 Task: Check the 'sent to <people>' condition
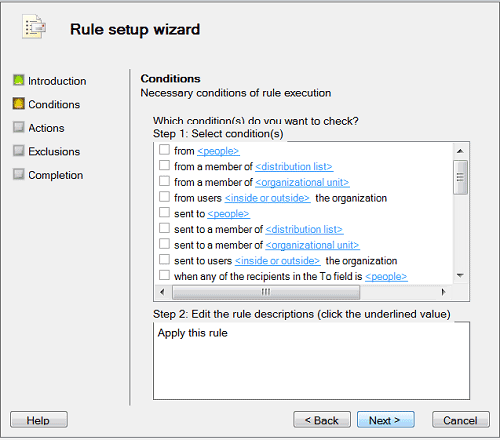click(x=164, y=212)
